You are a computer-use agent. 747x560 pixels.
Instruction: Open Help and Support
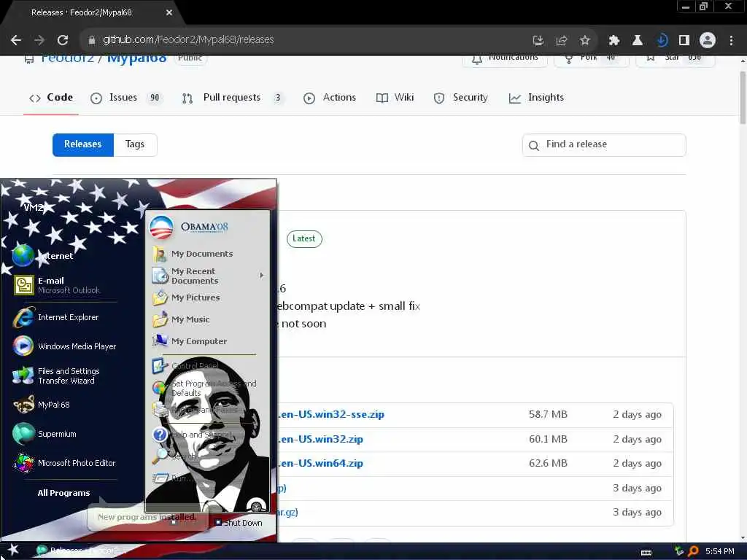[x=193, y=435]
